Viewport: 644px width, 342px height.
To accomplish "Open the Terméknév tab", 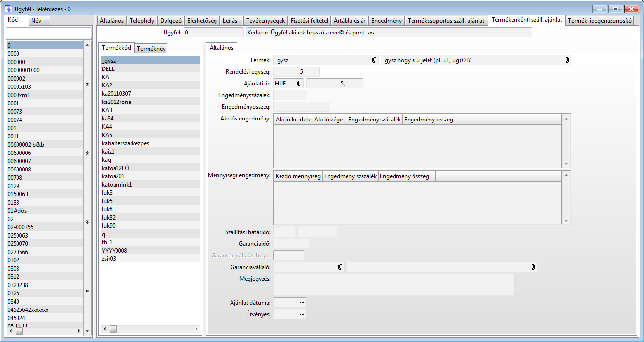I will tap(151, 48).
